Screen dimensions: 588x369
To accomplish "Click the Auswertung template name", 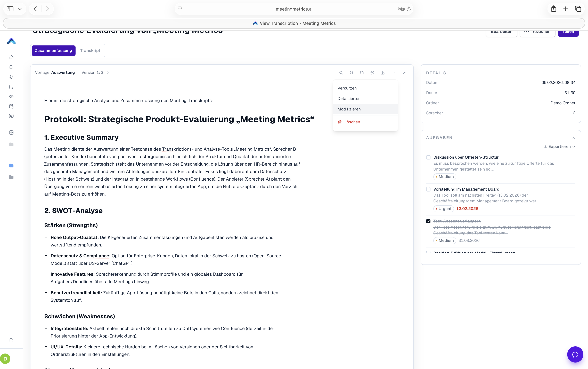I will [63, 73].
